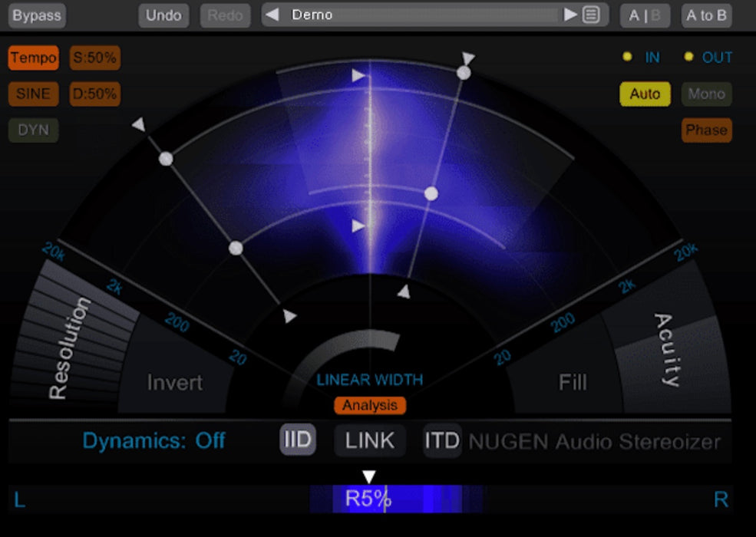Select the SINE modulation mode
Viewport: 756px width, 537px height.
click(33, 94)
